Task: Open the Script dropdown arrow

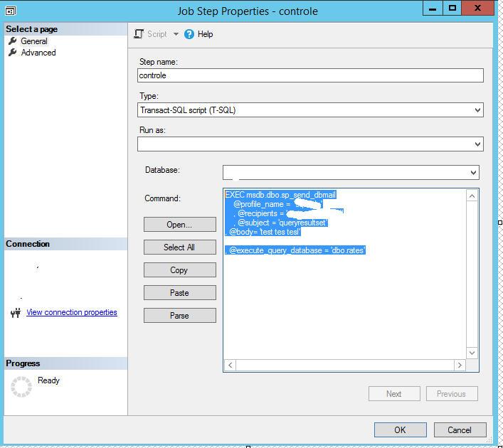Action: click(176, 34)
